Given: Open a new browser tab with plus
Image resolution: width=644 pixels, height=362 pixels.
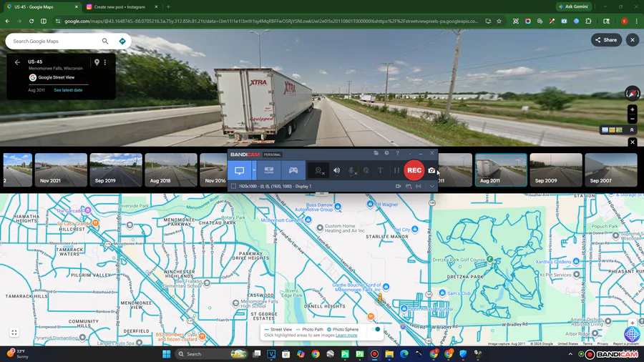Looking at the screenshot, I should [168, 7].
